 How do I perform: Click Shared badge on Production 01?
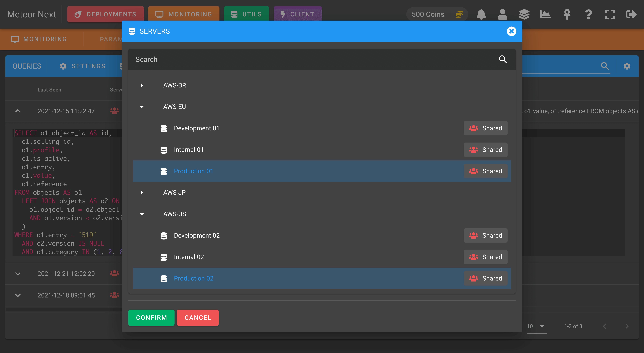pos(485,171)
